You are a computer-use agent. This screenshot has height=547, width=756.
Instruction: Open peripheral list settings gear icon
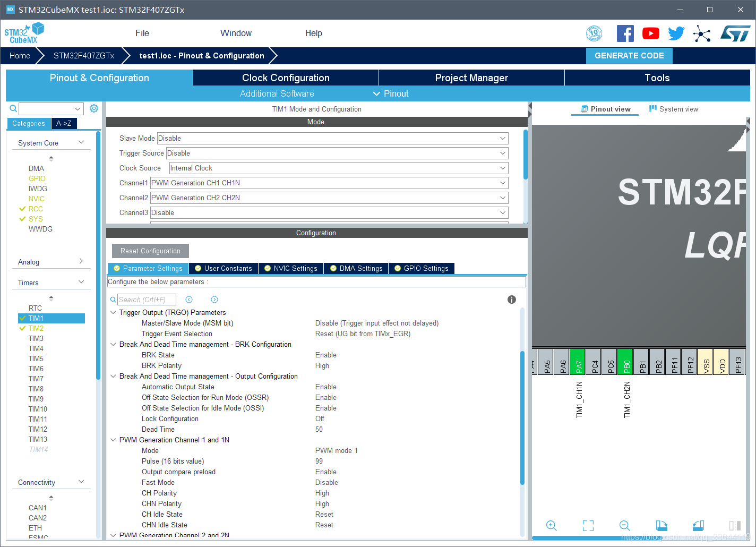pyautogui.click(x=94, y=108)
